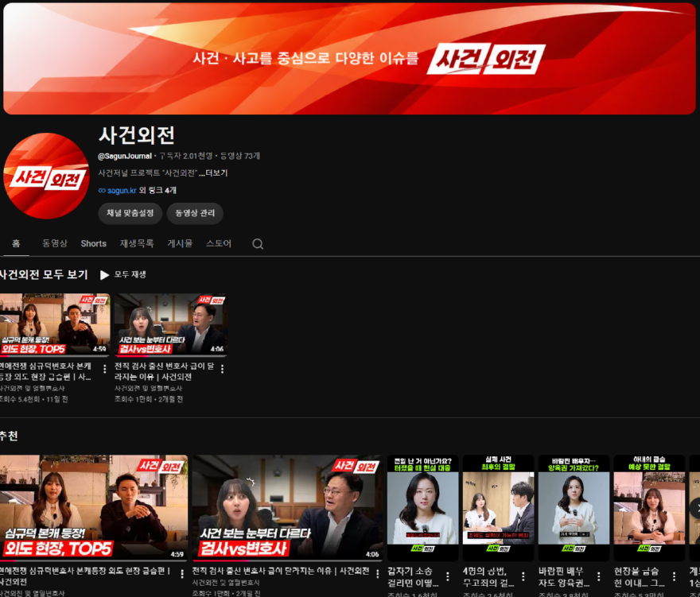
Task: Open the channel search magnifier icon
Action: (x=258, y=243)
